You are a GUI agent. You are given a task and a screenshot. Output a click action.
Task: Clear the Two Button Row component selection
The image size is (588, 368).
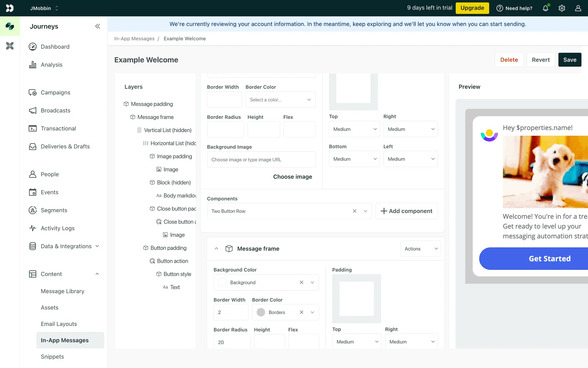[354, 211]
